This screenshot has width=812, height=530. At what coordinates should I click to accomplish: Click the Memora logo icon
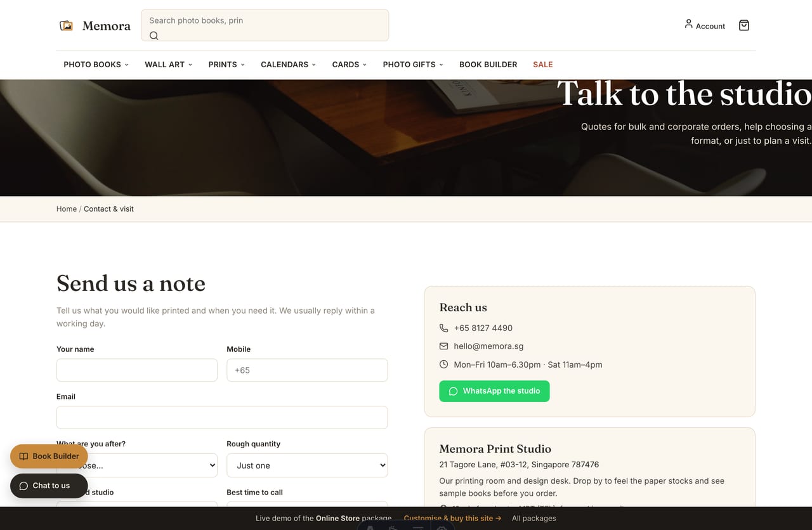(x=66, y=25)
